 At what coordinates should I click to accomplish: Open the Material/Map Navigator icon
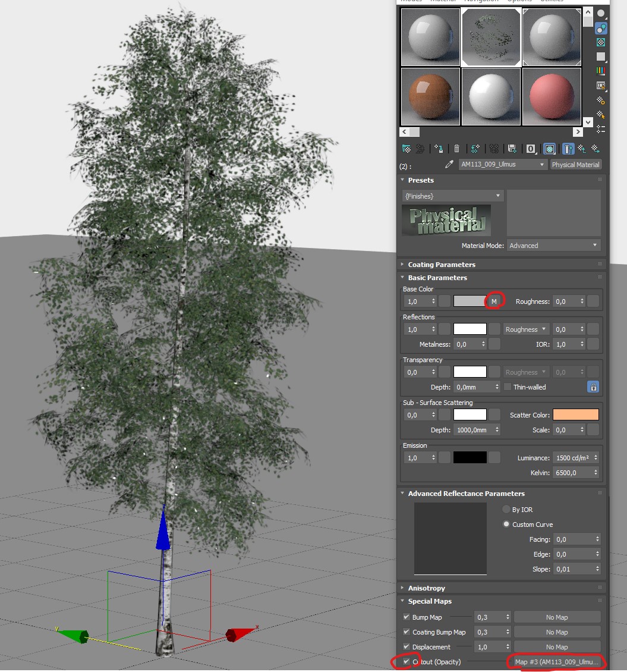[601, 129]
